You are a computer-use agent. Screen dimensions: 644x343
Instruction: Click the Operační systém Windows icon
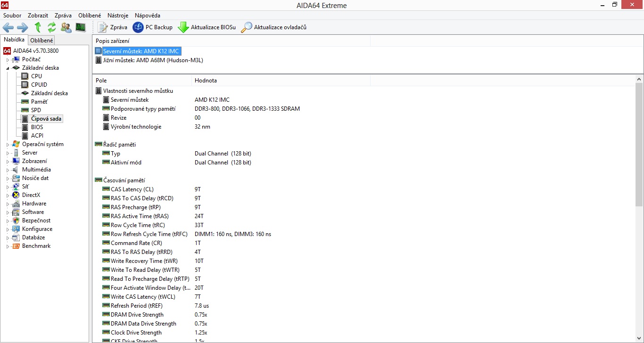click(x=16, y=144)
